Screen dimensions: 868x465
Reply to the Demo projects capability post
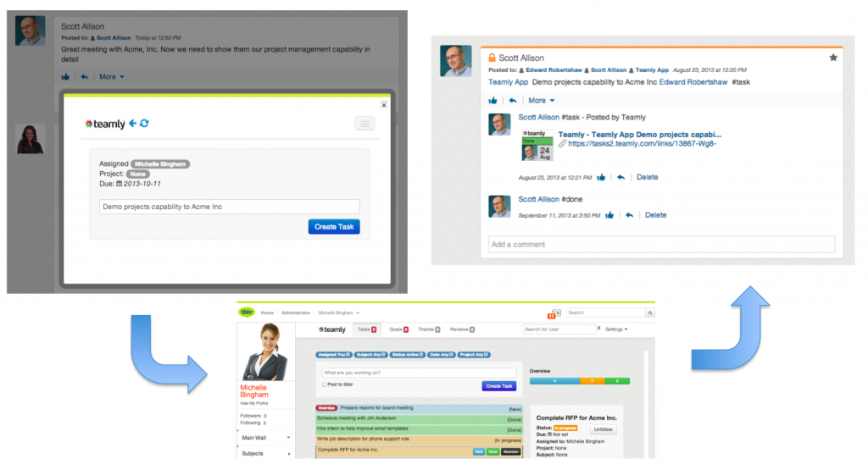tap(513, 101)
